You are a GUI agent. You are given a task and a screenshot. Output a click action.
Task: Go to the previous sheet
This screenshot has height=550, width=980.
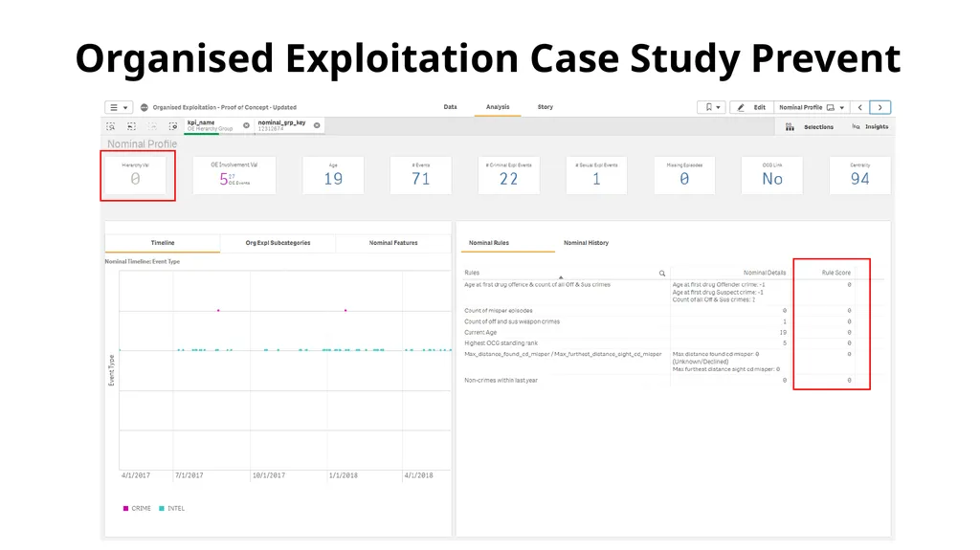tap(860, 107)
